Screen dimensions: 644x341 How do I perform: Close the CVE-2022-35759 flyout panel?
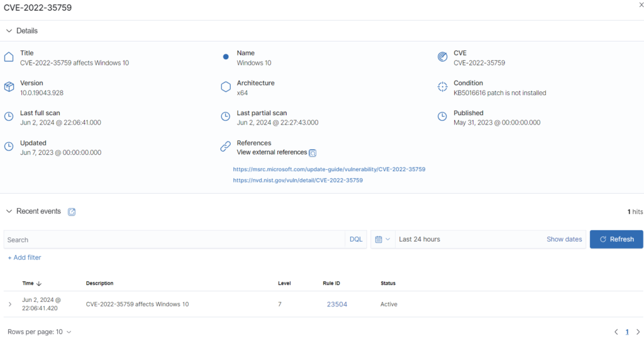[640, 4]
